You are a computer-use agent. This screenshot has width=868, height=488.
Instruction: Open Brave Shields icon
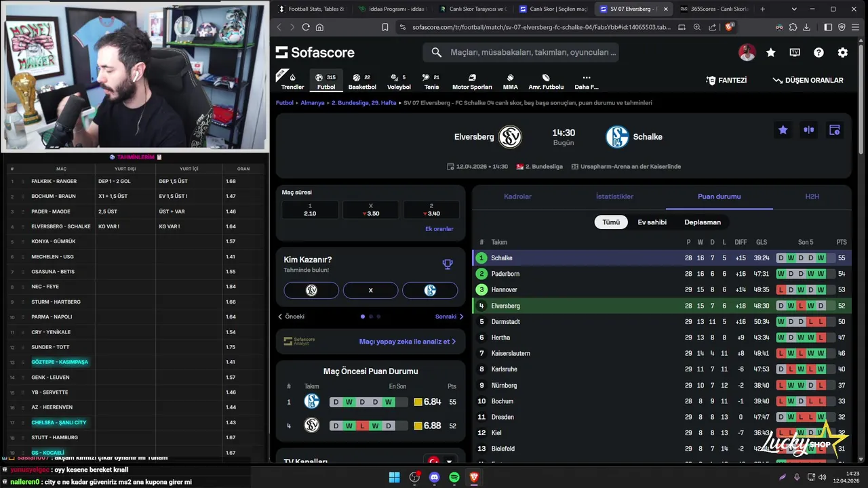[730, 27]
